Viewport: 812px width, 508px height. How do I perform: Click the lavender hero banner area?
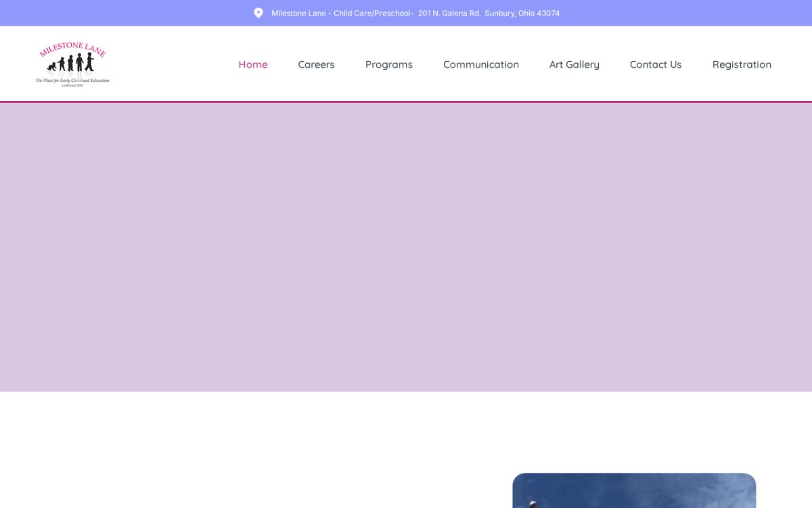406,247
